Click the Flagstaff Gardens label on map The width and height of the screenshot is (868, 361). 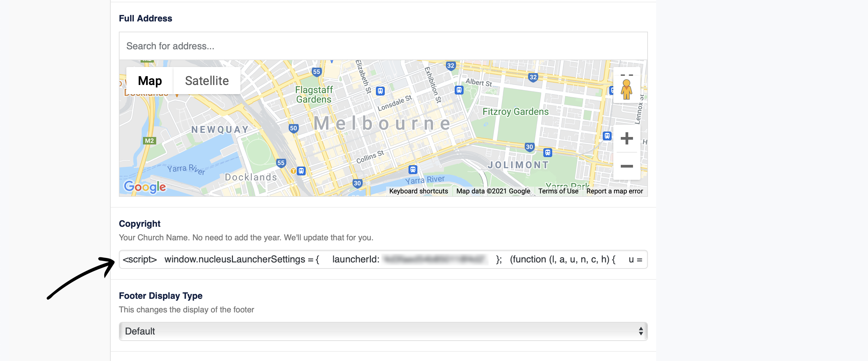(314, 94)
